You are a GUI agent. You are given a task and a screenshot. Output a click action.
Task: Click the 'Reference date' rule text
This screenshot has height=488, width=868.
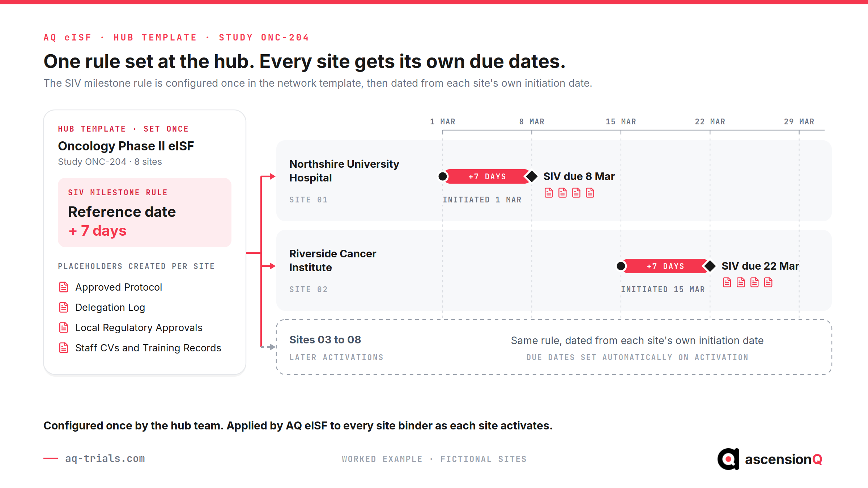pos(122,212)
